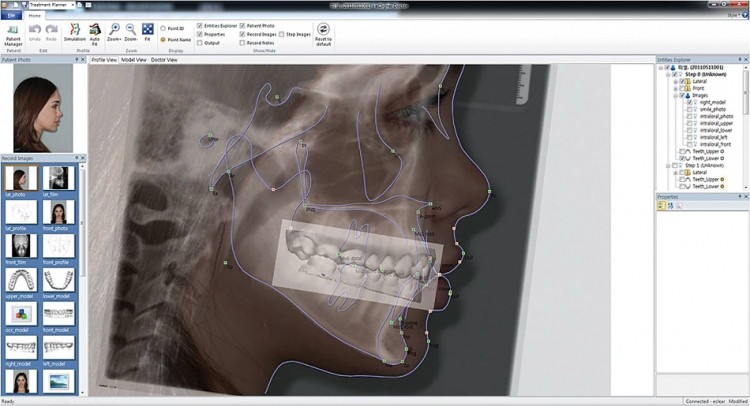Select the upper_model record image
This screenshot has width=750, height=406.
click(x=21, y=280)
